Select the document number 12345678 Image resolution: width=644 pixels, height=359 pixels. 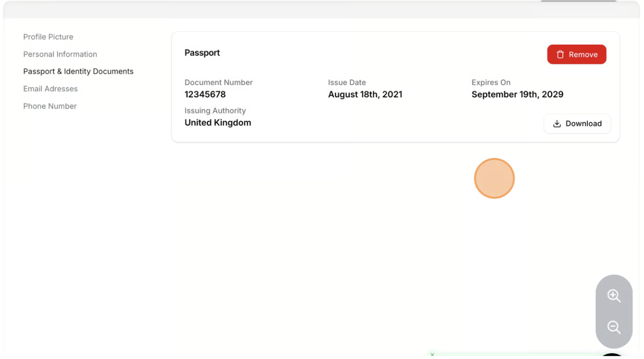point(205,95)
